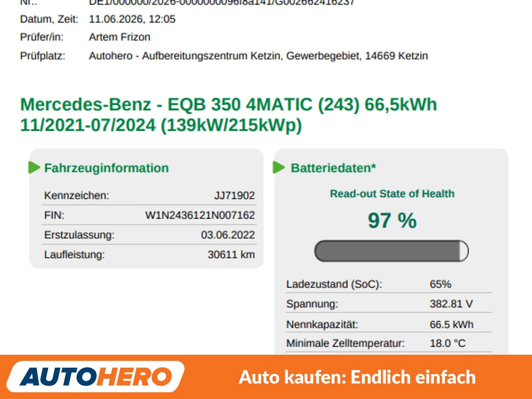Viewport: 532px width, 399px height.
Task: Click the 97 % health value
Action: point(392,220)
